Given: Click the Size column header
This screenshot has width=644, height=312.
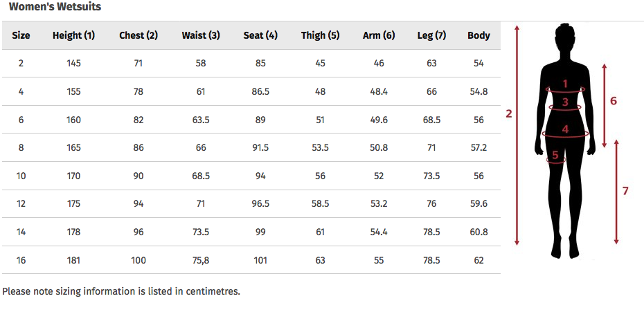Looking at the screenshot, I should (x=21, y=35).
